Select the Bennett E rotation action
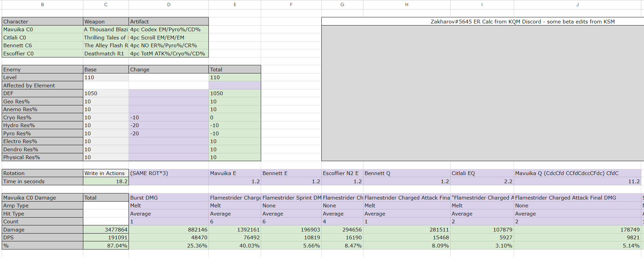 coord(291,173)
